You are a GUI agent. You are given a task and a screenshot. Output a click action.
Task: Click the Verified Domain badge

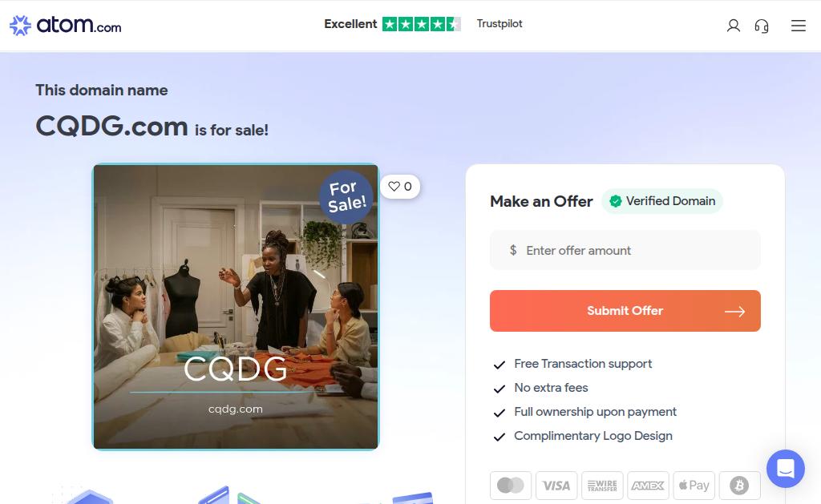pyautogui.click(x=662, y=201)
